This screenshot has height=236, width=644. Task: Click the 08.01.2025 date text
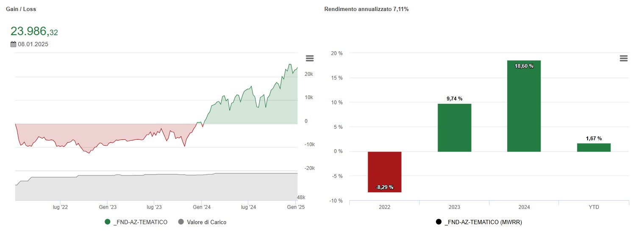click(33, 44)
